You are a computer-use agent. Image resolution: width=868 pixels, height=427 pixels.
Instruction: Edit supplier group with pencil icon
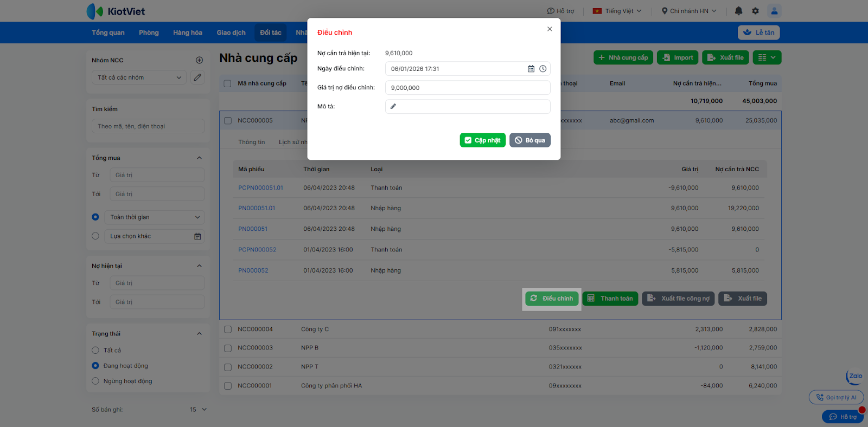click(x=197, y=77)
